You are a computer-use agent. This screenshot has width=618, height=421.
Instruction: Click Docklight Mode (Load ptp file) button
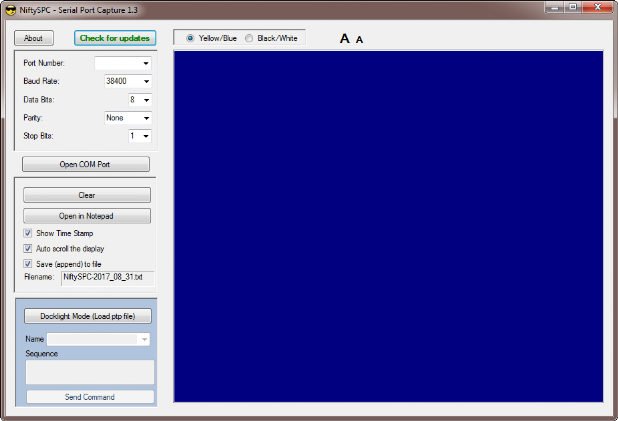pyautogui.click(x=88, y=316)
